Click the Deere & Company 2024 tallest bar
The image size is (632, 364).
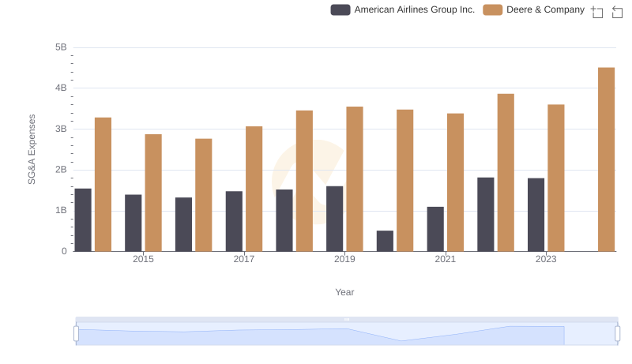(x=606, y=159)
